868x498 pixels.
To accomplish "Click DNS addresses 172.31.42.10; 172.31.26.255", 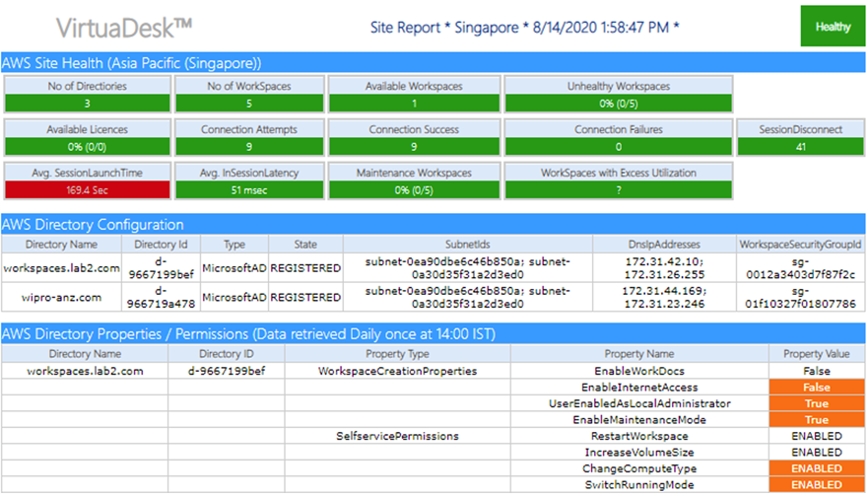I will tap(664, 267).
